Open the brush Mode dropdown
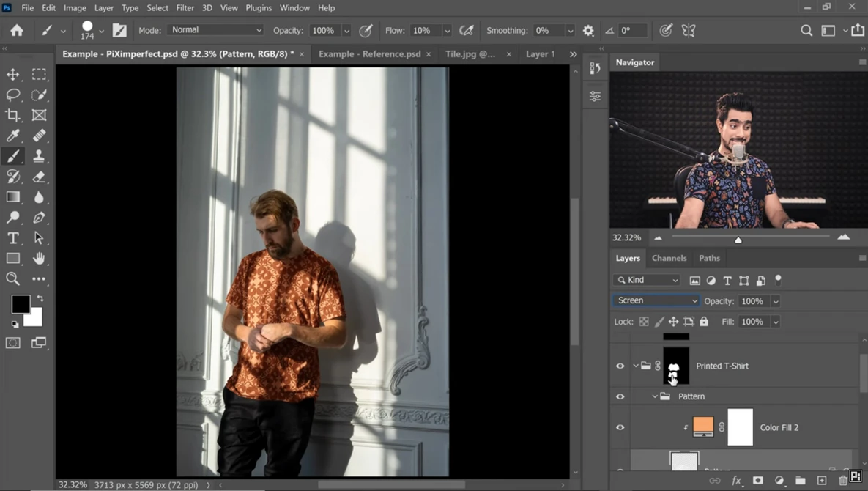 [215, 30]
